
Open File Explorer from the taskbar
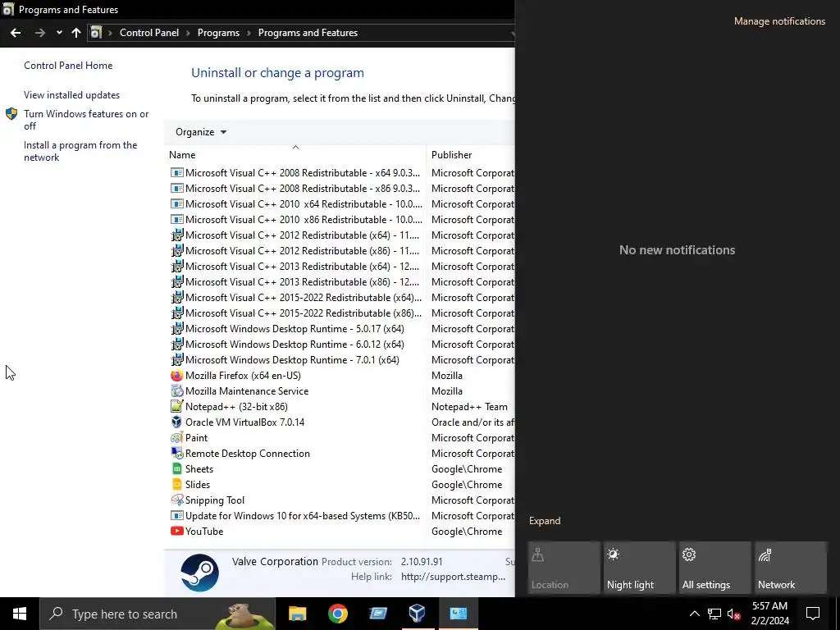[x=297, y=614]
